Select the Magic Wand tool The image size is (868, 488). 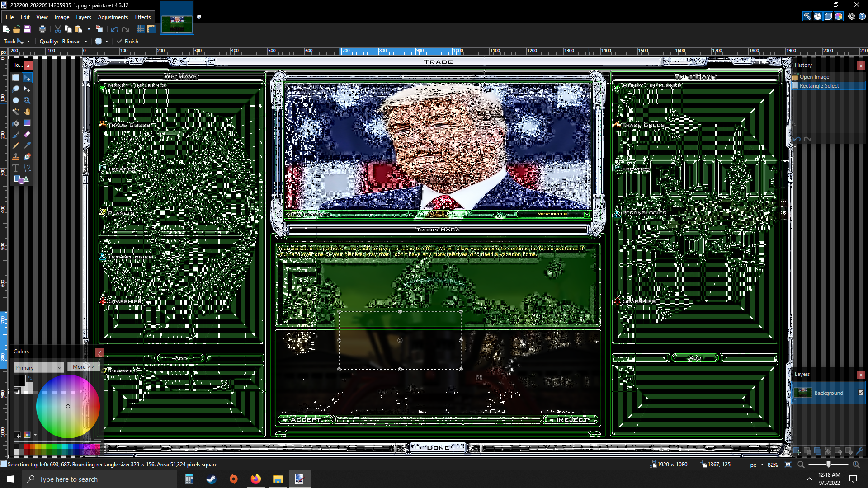click(x=16, y=112)
